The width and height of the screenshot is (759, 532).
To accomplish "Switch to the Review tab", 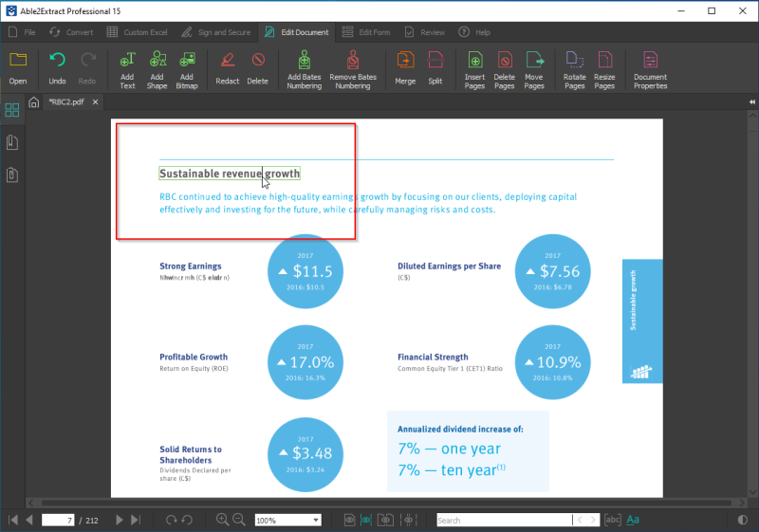I will coord(424,32).
